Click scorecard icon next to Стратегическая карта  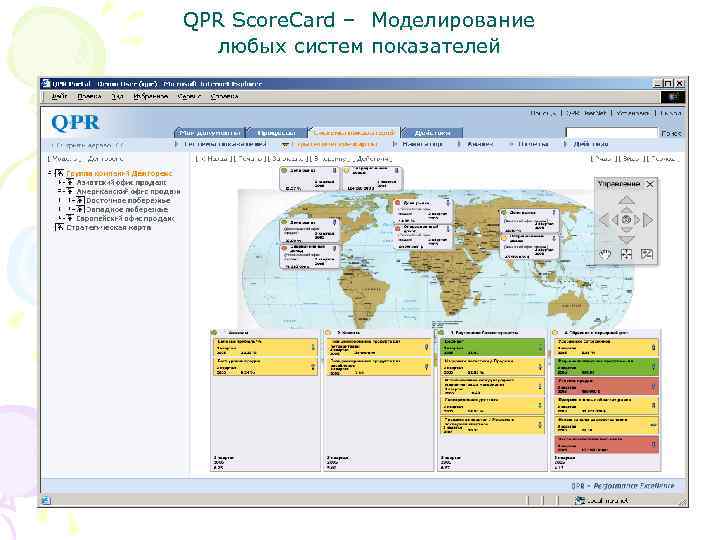tap(59, 227)
